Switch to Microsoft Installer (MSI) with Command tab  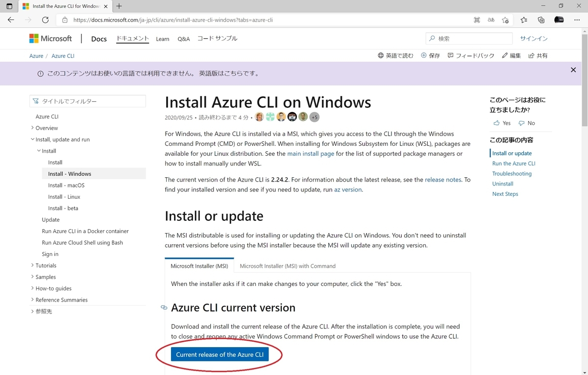(x=288, y=266)
